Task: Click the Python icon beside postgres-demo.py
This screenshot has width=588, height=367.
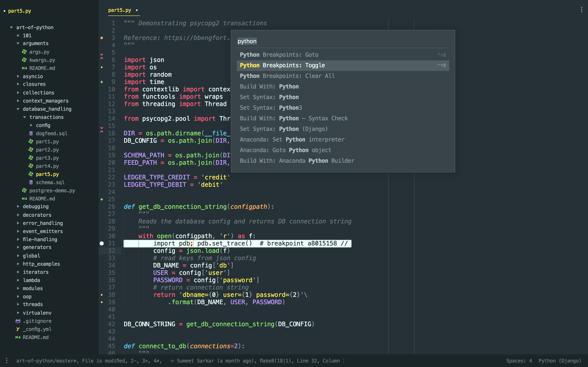Action: (x=24, y=191)
